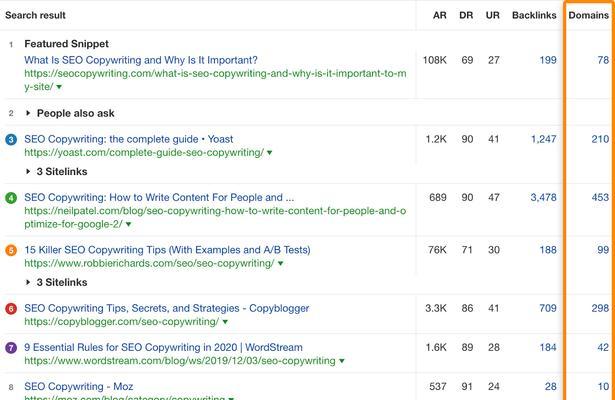Open 'SEO Copywriting - Moz' result link
The width and height of the screenshot is (615, 400).
pos(78,387)
